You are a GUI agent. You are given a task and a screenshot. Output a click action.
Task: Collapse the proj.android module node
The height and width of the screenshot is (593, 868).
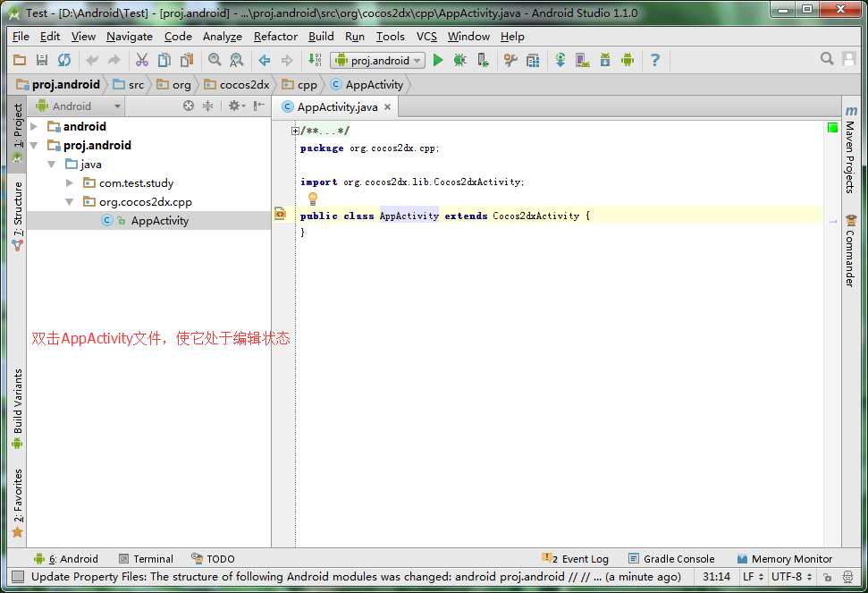34,145
